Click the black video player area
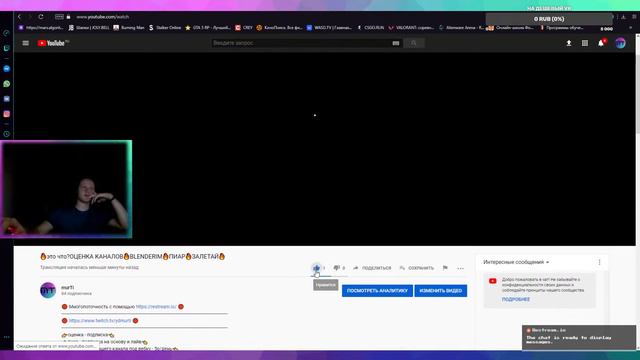Viewport: 640px width, 360px height. (x=324, y=149)
